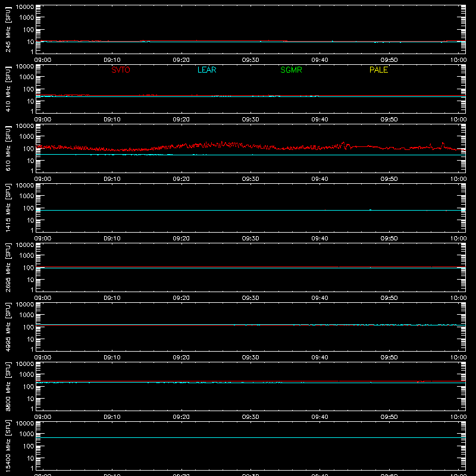Select the 4995 MHz [SFU] axis title
476x476 pixels.
click(8, 327)
